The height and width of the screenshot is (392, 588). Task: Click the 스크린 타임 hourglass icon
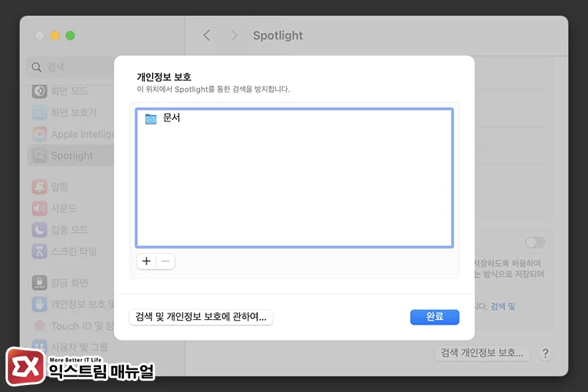coord(39,251)
